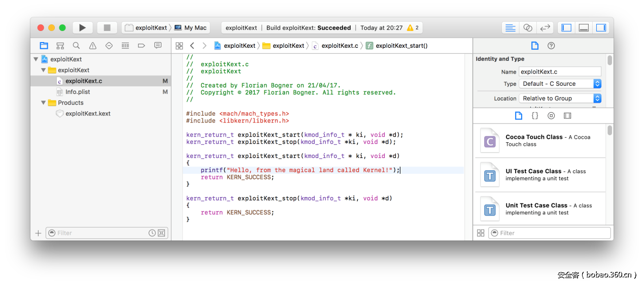The width and height of the screenshot is (644, 284).
Task: Open the Version editor
Action: pos(545,28)
